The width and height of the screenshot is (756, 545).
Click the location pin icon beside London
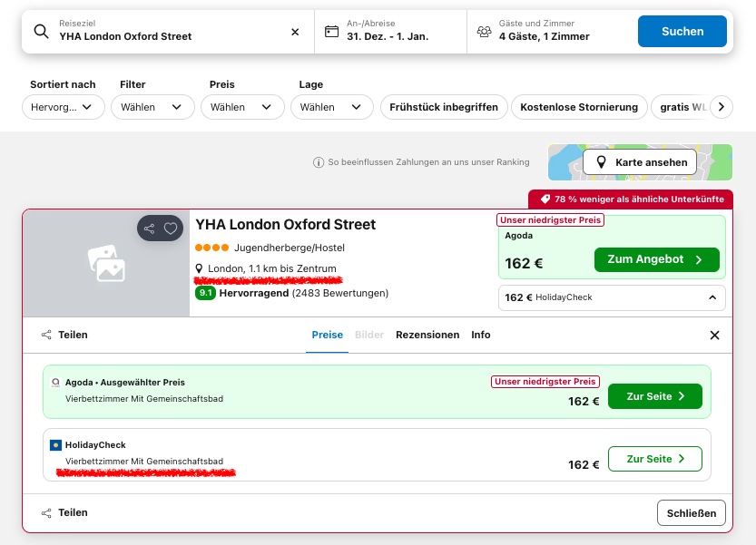[199, 268]
